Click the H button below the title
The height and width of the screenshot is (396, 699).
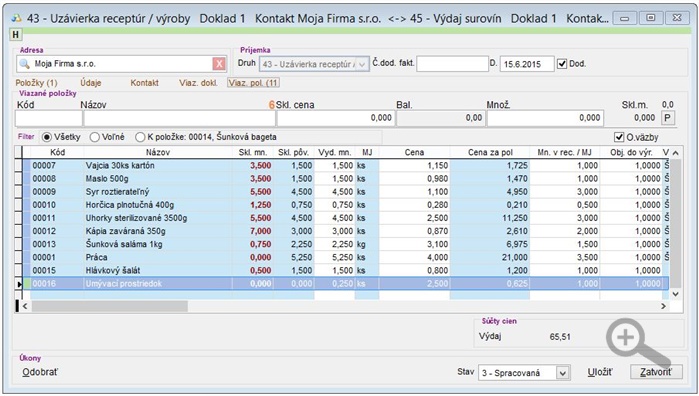pos(16,34)
